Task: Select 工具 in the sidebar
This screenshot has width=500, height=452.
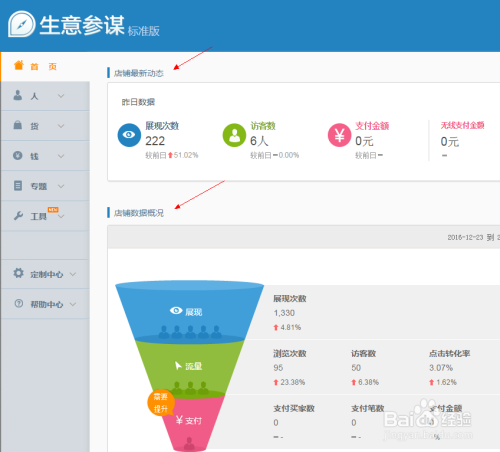Action: [x=45, y=216]
